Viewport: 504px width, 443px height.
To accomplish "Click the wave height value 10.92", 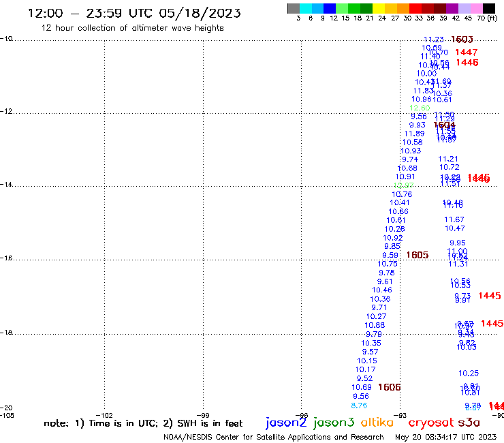I will 393,238.
